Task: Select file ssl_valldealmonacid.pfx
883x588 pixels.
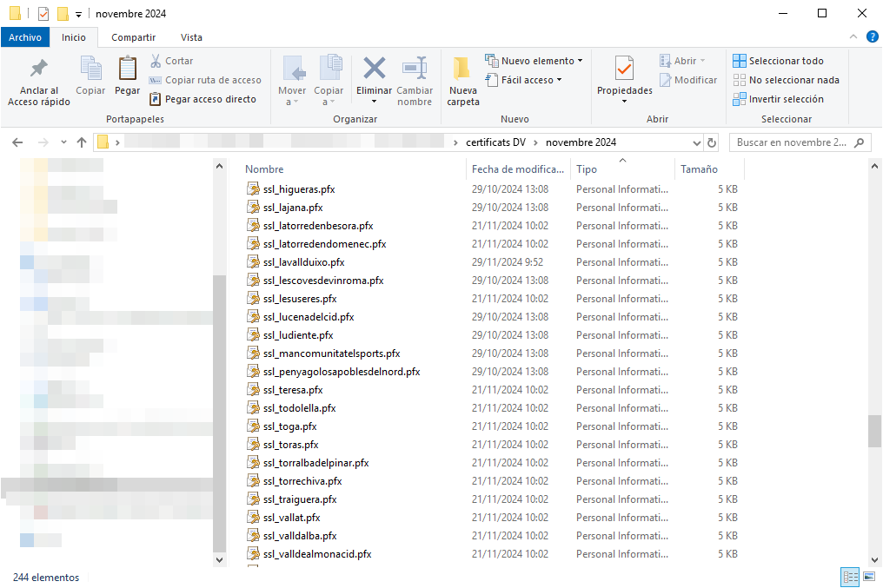Action: (317, 553)
